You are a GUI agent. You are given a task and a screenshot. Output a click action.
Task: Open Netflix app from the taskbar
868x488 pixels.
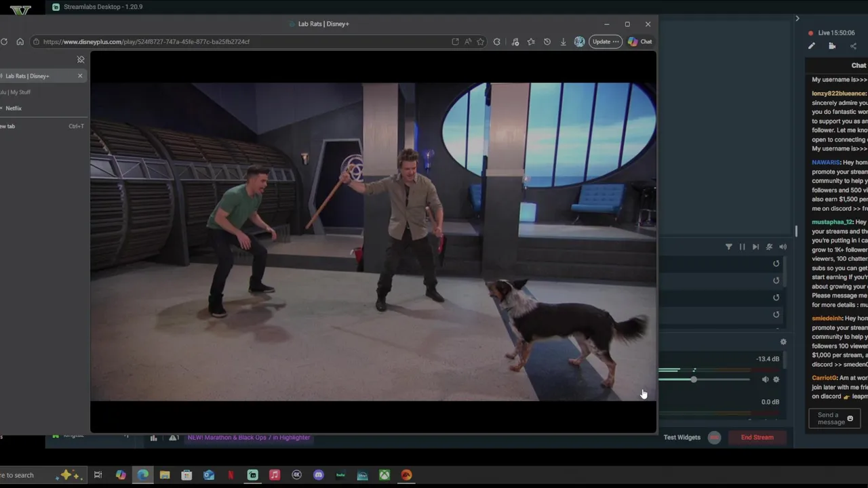(x=231, y=475)
